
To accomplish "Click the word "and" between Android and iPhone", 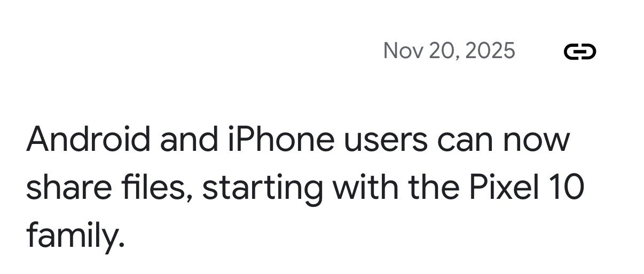I will 190,139.
